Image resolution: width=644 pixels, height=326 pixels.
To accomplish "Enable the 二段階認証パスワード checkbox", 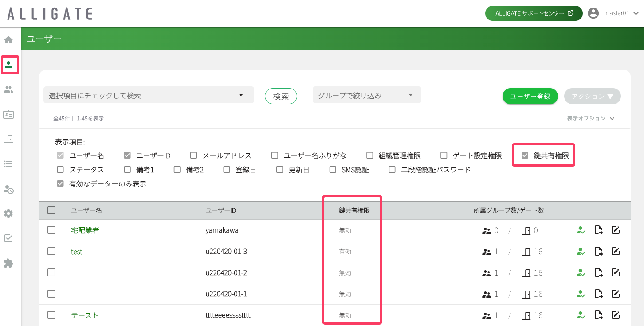I will click(392, 170).
